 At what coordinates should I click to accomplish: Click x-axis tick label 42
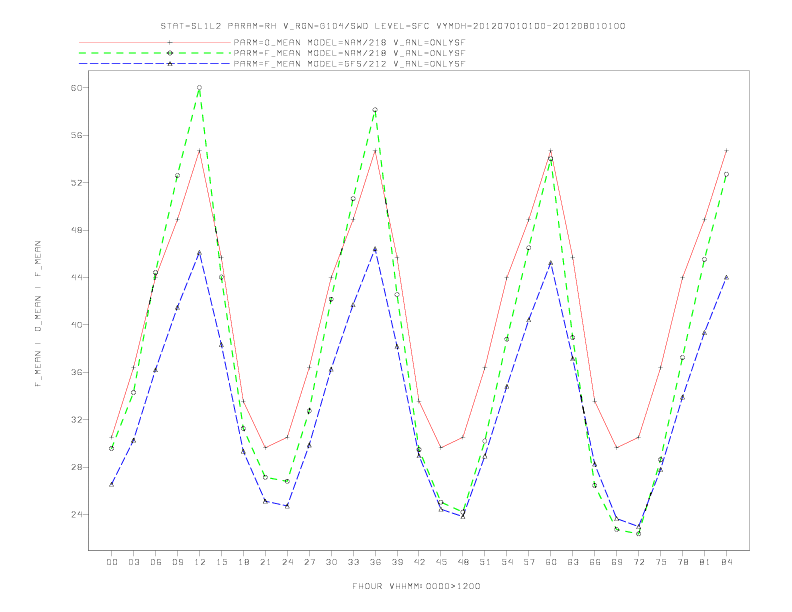coord(419,562)
